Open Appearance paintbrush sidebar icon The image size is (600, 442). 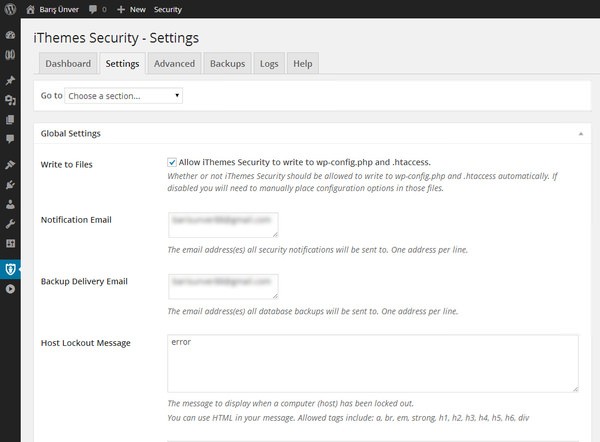10,165
